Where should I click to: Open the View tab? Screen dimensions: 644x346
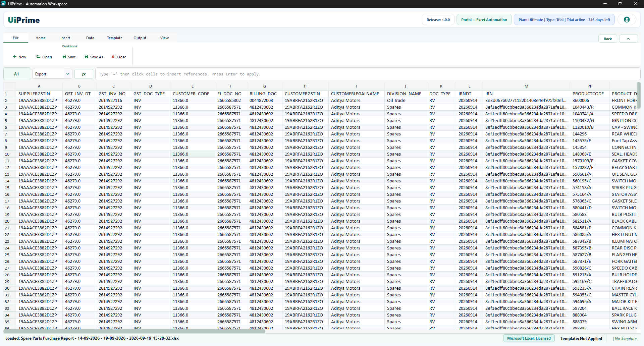pos(164,38)
